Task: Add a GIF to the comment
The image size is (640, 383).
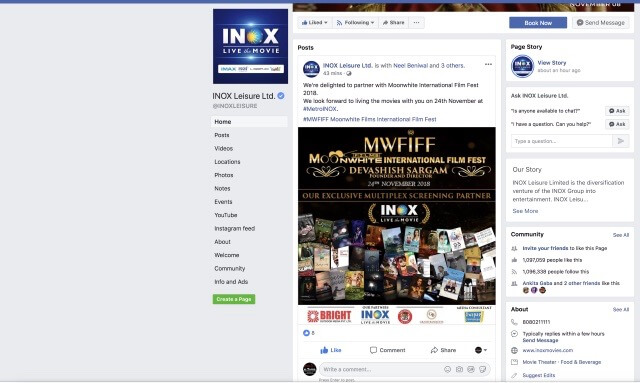Action: coord(471,370)
